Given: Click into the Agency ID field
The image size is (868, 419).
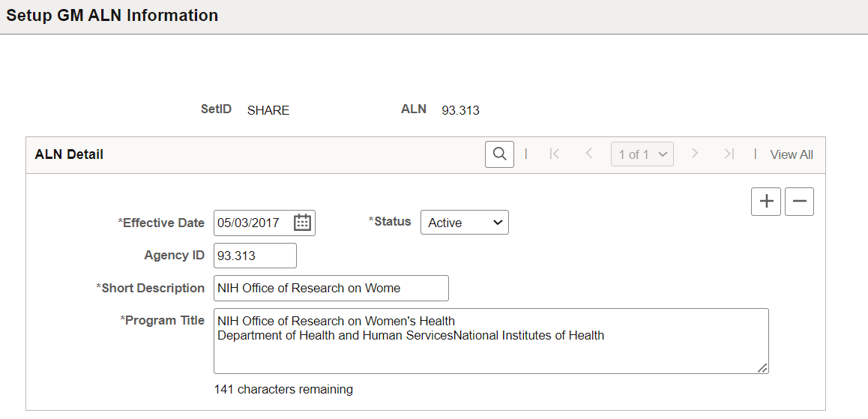Looking at the screenshot, I should (x=255, y=256).
